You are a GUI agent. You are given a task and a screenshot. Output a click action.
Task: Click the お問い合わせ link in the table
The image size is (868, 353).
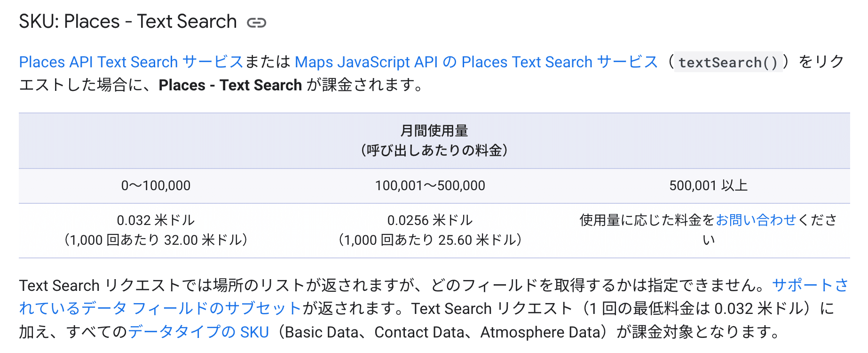(x=756, y=220)
